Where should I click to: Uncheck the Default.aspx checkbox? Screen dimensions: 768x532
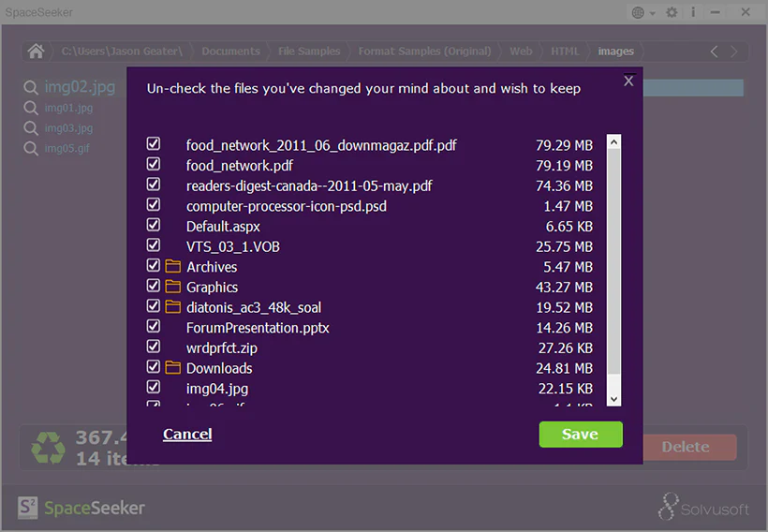click(x=154, y=225)
